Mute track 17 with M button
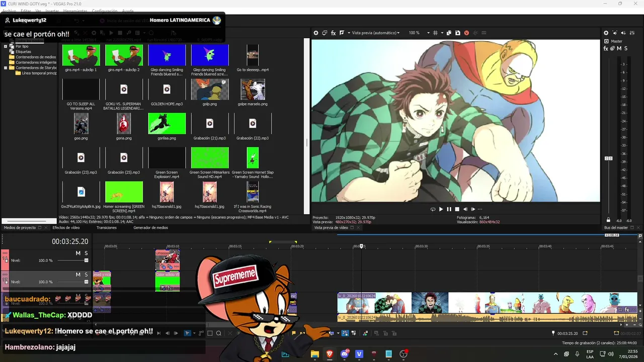This screenshot has height=362, width=644. [78, 275]
